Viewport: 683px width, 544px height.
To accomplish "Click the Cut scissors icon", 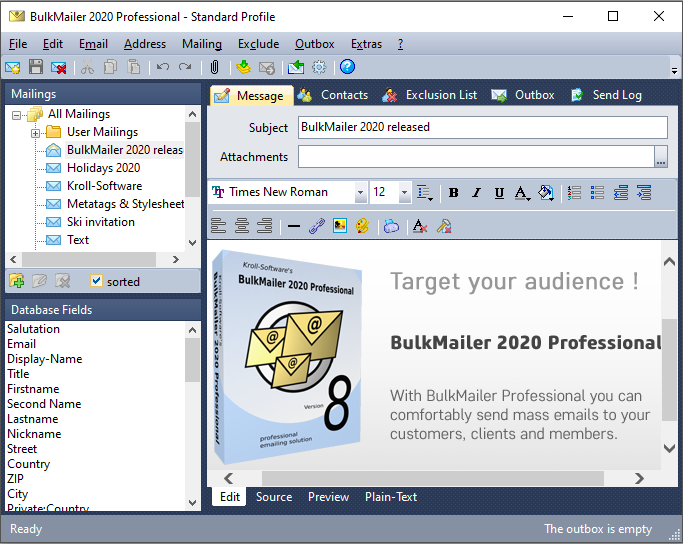I will [x=87, y=68].
